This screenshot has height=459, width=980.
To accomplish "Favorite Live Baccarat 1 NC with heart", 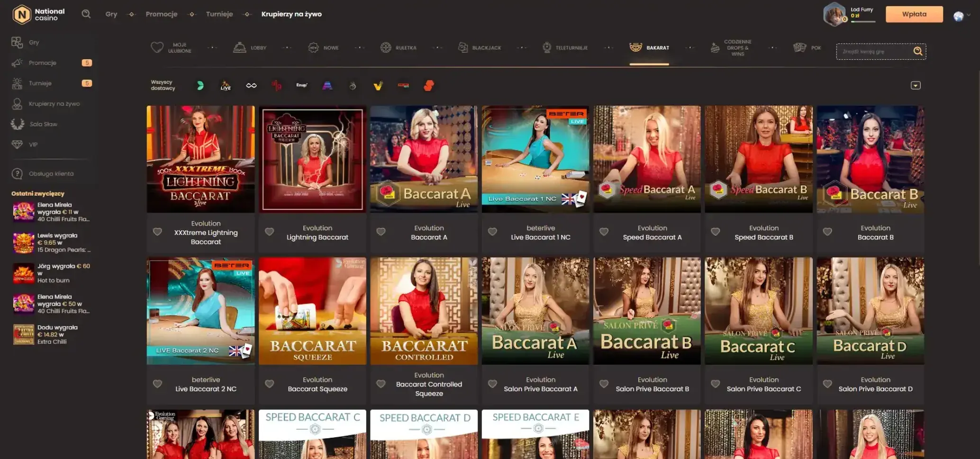I will [492, 232].
